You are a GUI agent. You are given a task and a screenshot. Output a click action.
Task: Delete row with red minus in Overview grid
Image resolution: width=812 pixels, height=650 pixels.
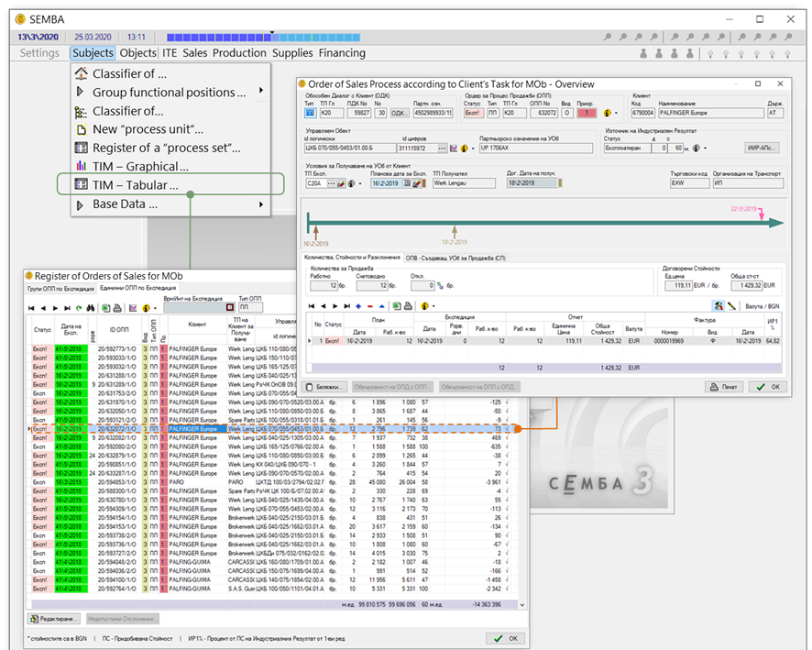click(369, 306)
